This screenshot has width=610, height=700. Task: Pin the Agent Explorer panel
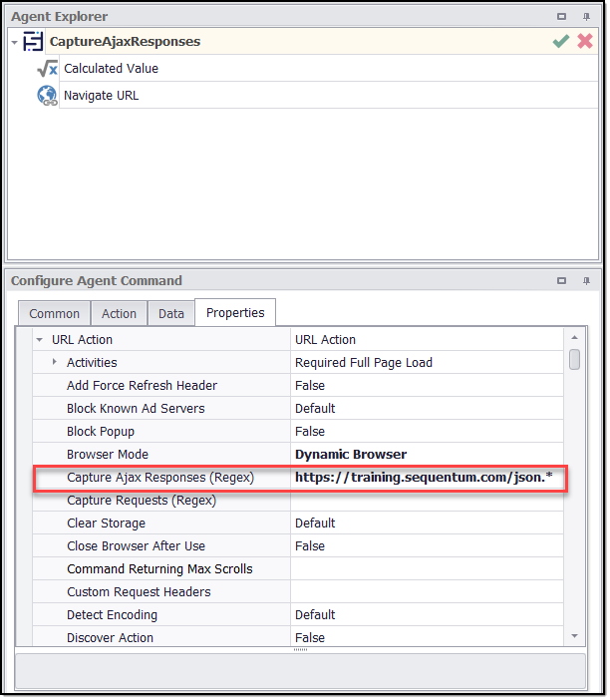[x=586, y=17]
